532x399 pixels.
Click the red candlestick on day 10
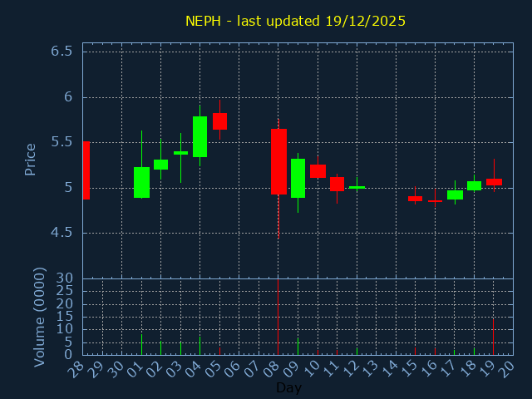pos(318,170)
